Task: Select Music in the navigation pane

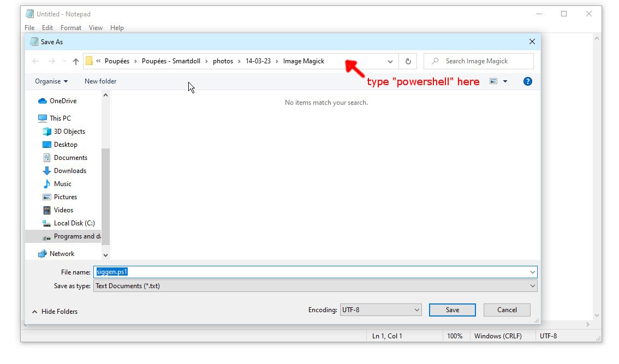Action: tap(62, 184)
